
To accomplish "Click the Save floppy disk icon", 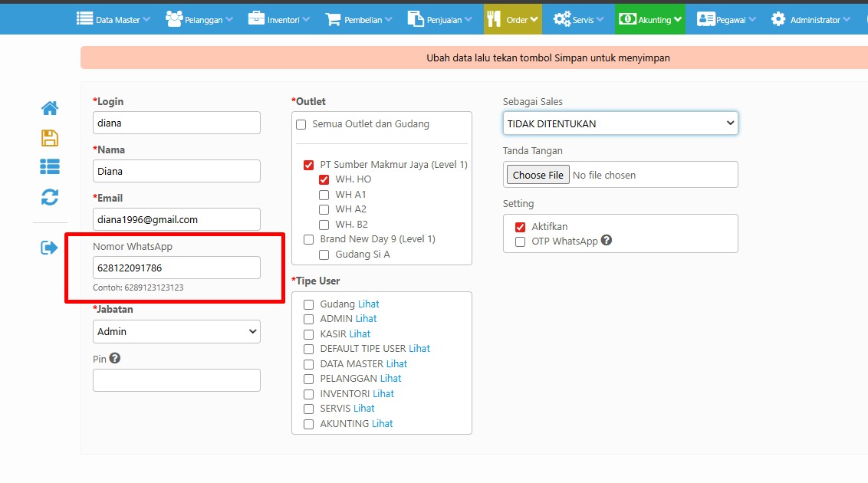I will point(50,138).
